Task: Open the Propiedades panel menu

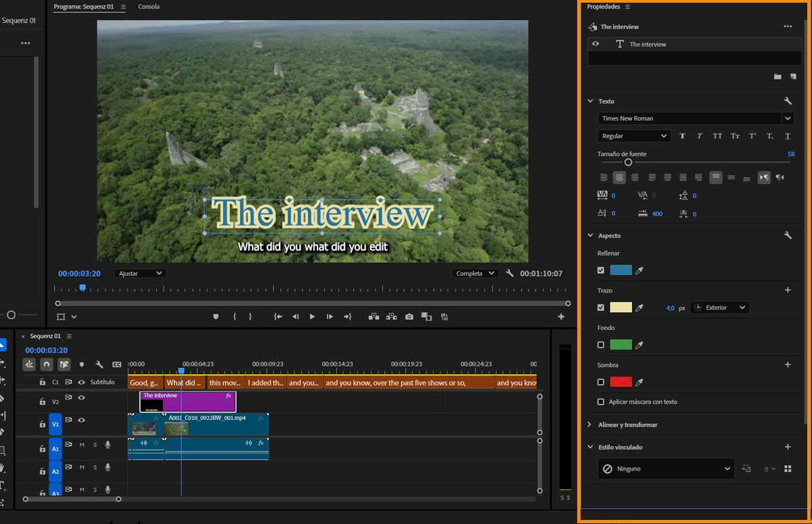Action: (x=627, y=7)
